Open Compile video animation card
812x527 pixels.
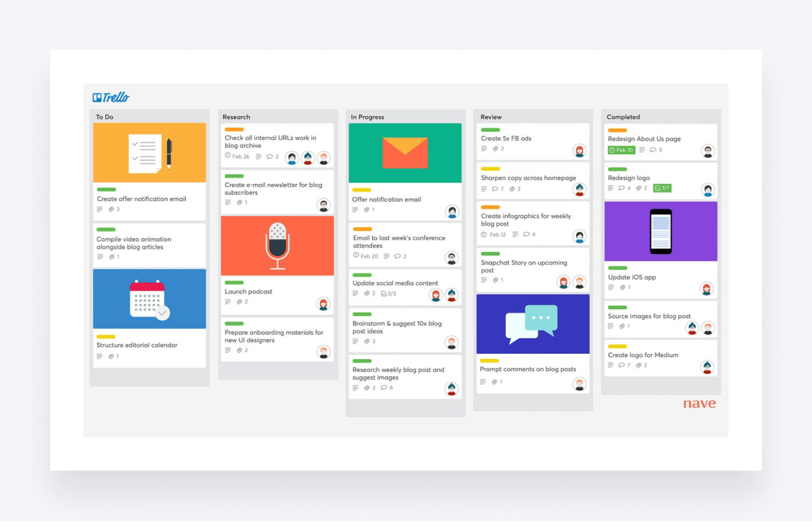134,243
